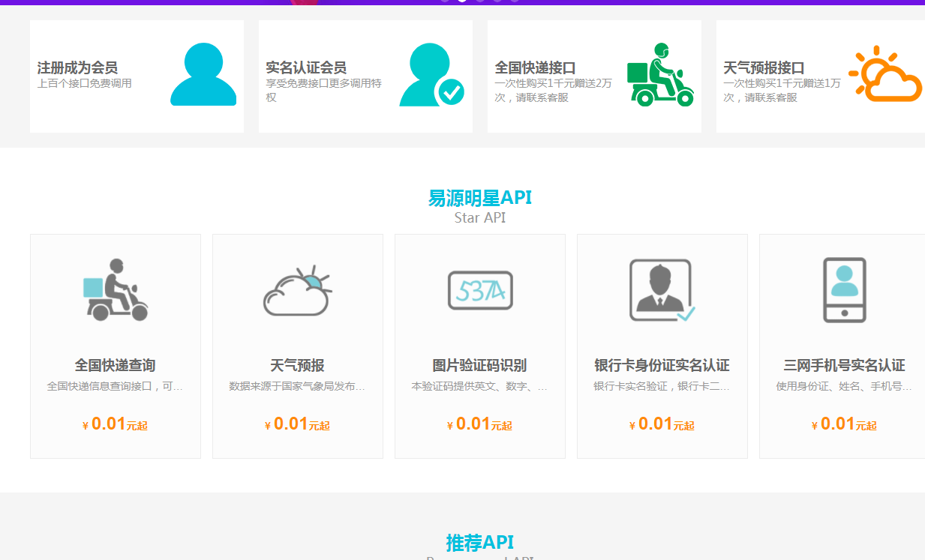Click the green delivery scooter icon
925x560 pixels.
click(x=660, y=75)
